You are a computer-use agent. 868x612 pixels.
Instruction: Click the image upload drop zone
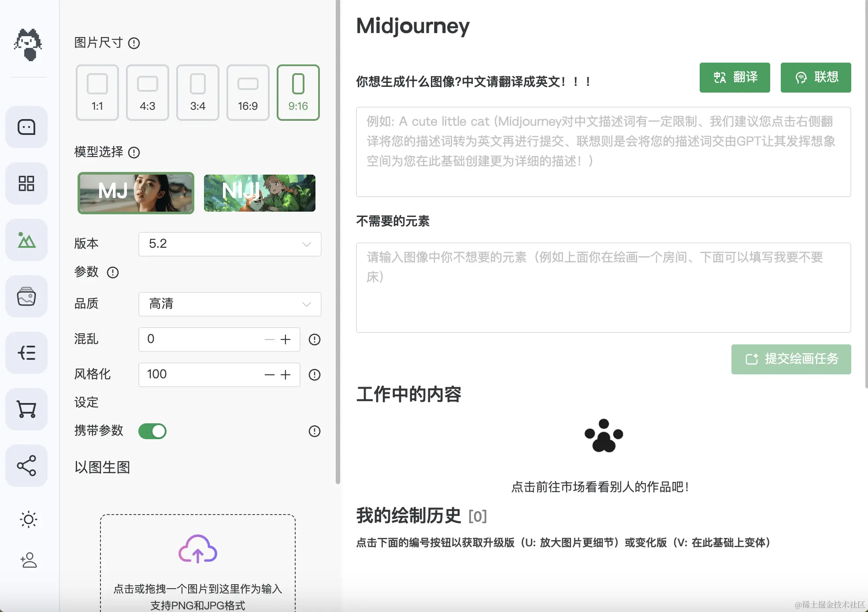pyautogui.click(x=198, y=563)
